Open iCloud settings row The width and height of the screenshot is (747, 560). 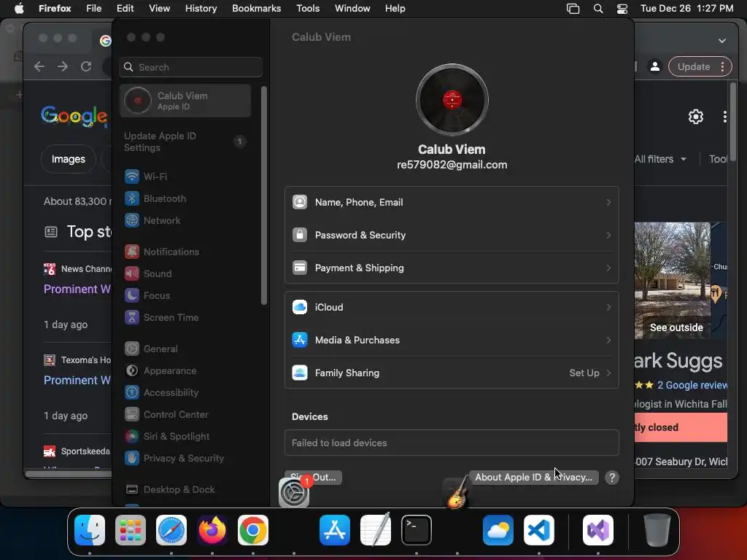tap(452, 308)
